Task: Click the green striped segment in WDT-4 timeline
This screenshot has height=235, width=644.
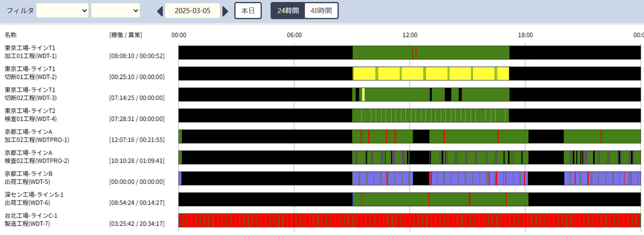Action: click(x=430, y=115)
